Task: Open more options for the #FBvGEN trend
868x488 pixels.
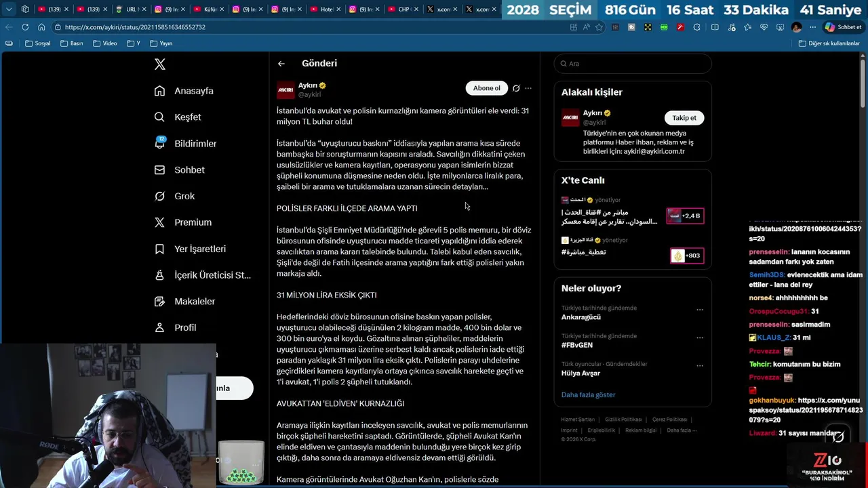Action: (x=700, y=338)
